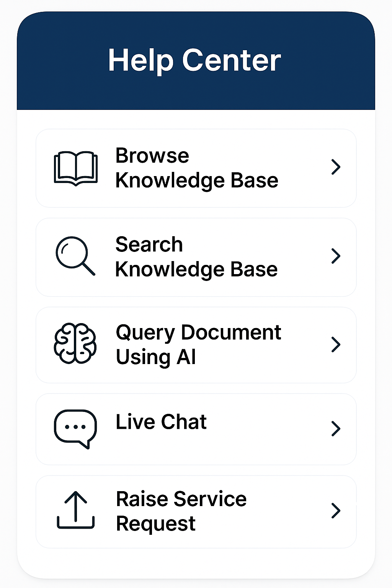This screenshot has height=588, width=392.
Task: Choose the Query Document Using AI label
Action: point(198,345)
